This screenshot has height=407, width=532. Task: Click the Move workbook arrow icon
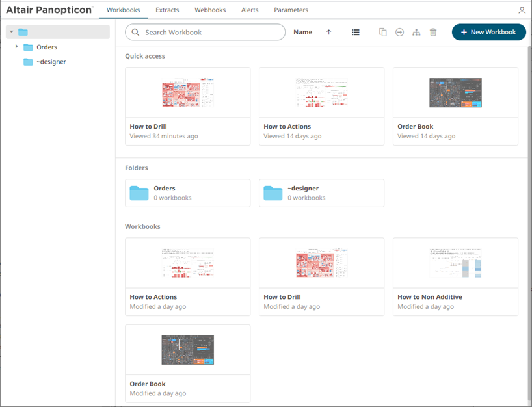399,31
